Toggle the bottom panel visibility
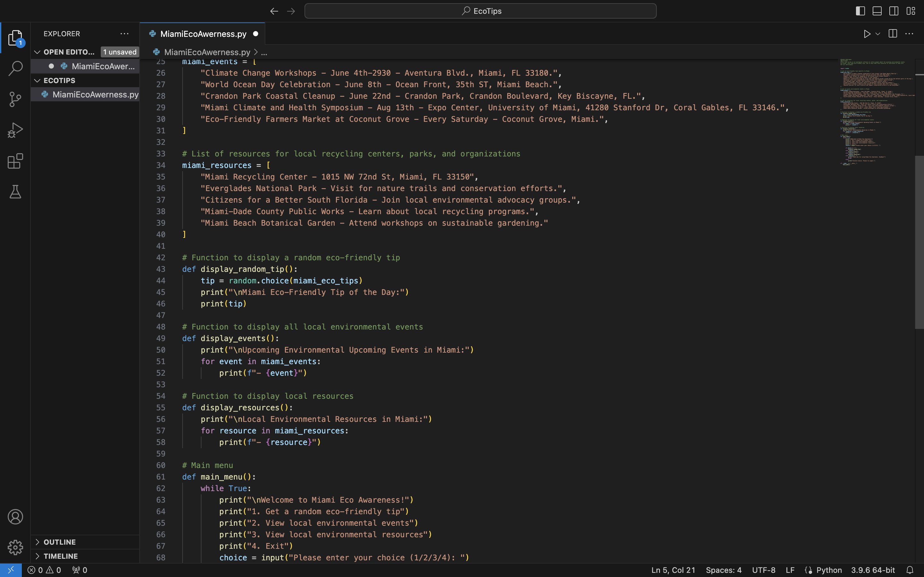924x577 pixels. 877,11
